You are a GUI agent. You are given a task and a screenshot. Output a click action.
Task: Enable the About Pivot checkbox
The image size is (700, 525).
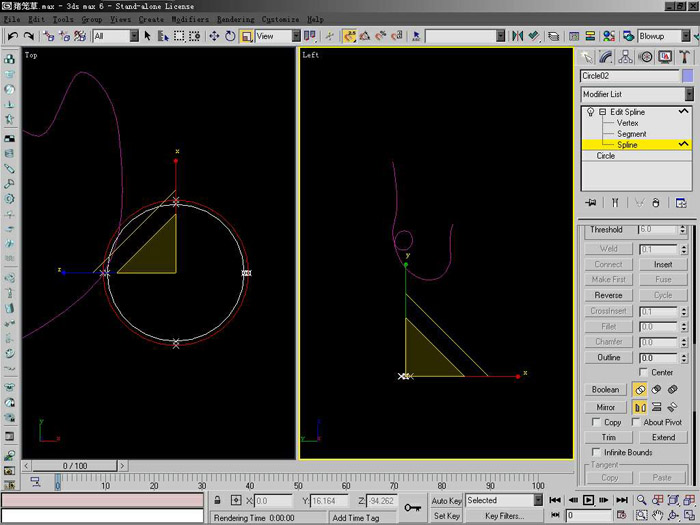pos(636,422)
